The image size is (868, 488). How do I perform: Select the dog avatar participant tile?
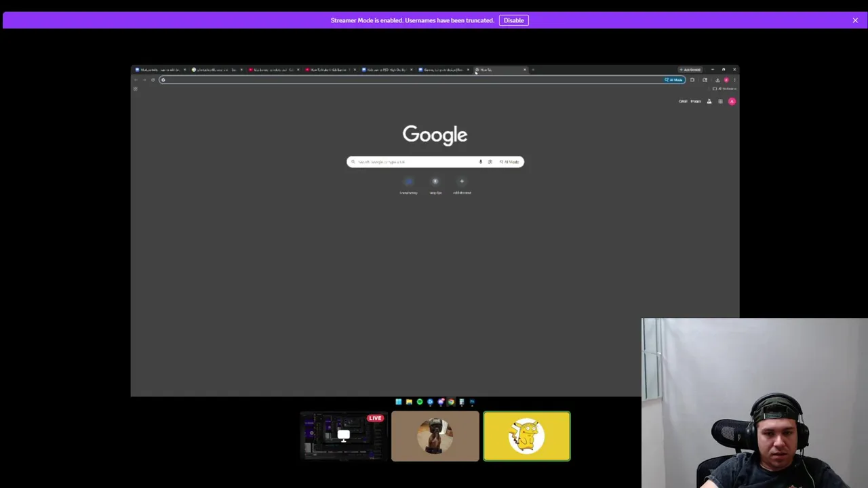coord(435,436)
